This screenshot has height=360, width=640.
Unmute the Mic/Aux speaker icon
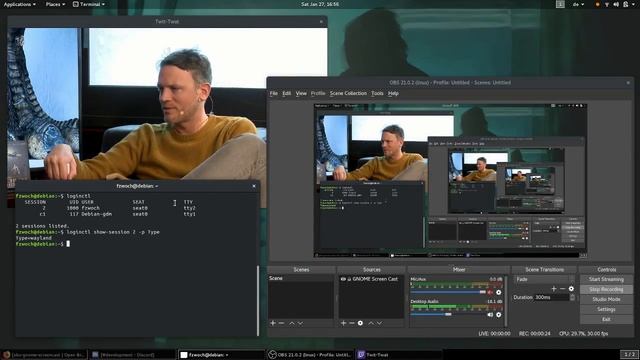coord(490,292)
